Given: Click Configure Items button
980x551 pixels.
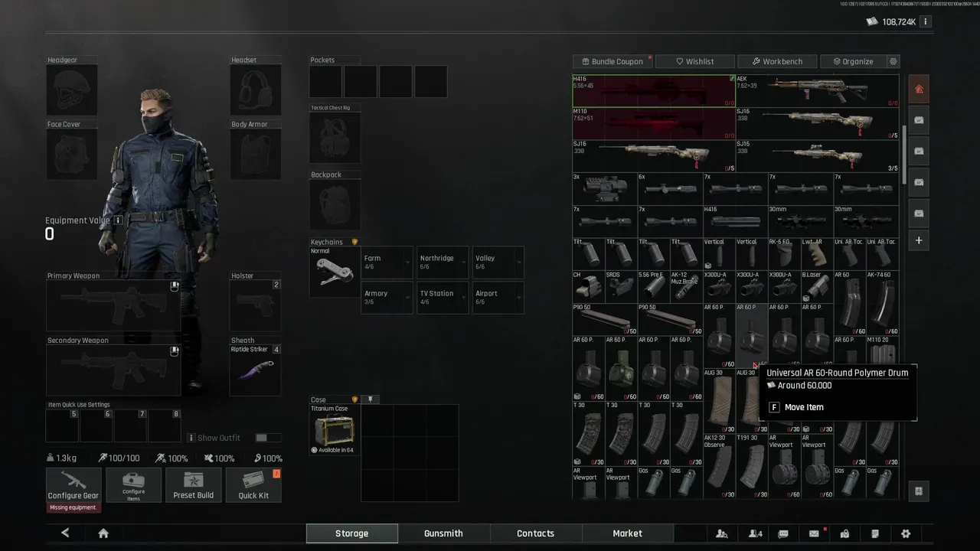Looking at the screenshot, I should point(133,485).
